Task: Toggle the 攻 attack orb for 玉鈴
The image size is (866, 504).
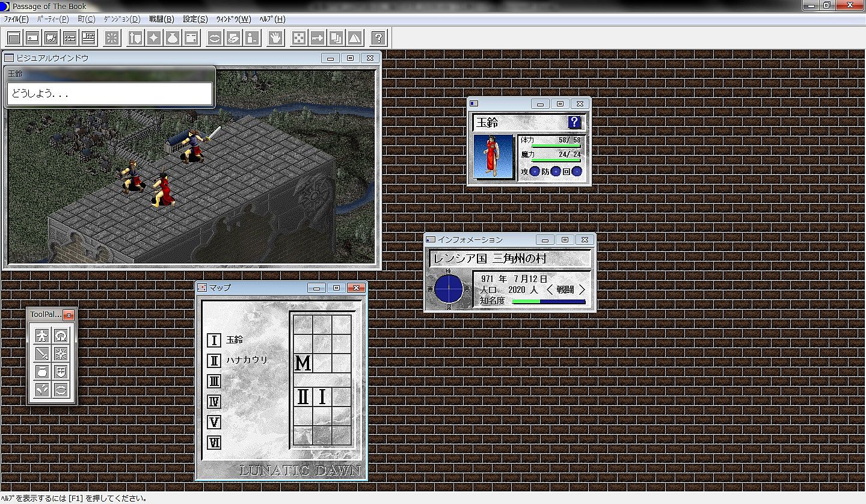Action: point(535,171)
